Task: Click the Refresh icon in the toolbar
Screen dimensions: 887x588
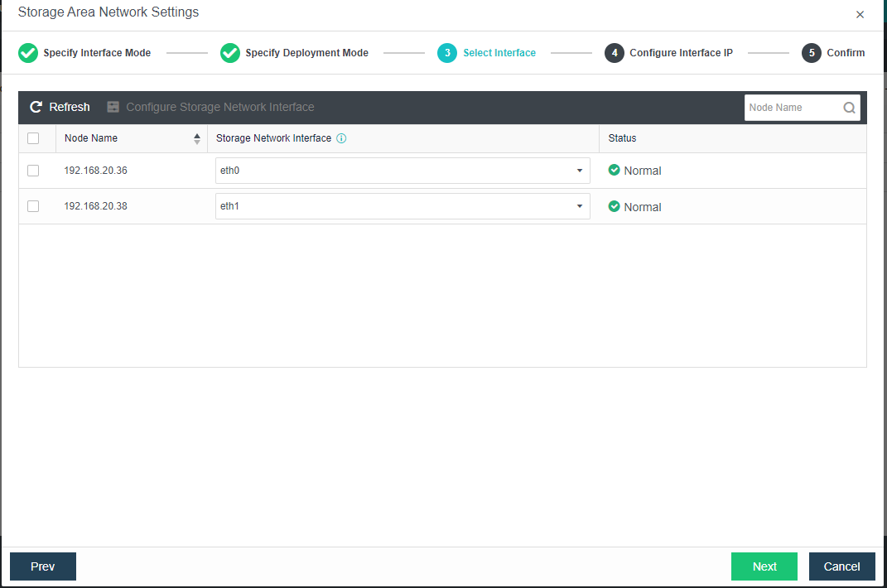Action: 36,107
